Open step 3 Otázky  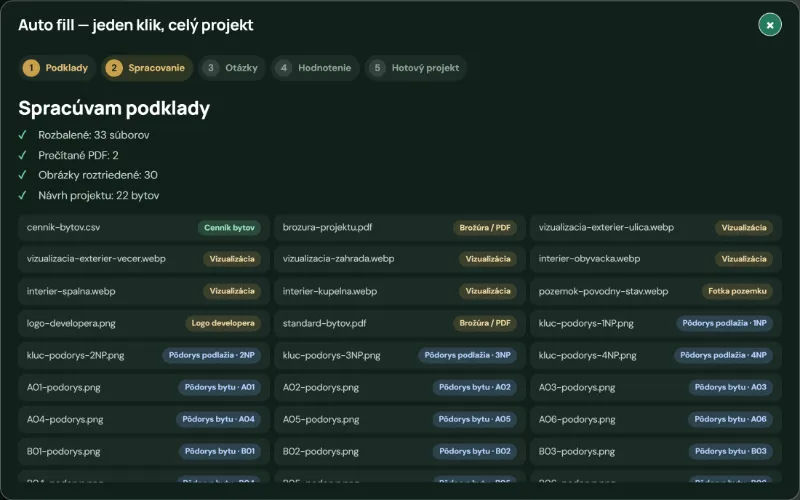point(231,68)
